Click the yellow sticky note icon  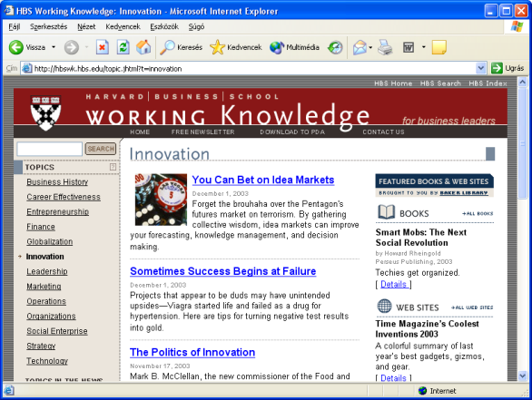pos(438,47)
